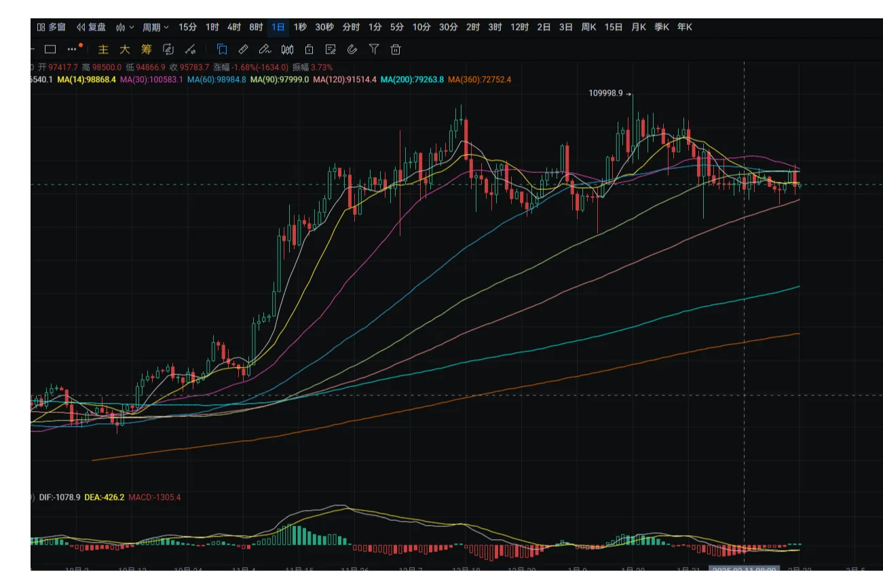Switch to the 3日 timeframe
Viewport: 883px width, 588px height.
point(565,27)
